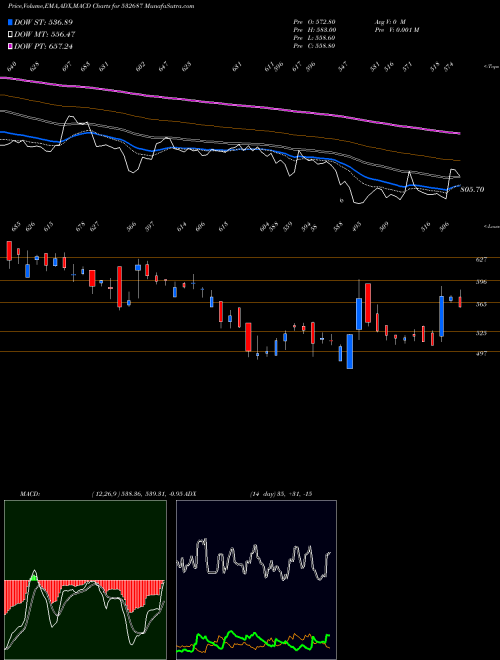
Task: Click the 'Pre O: 572.80' open value
Action: click(314, 21)
